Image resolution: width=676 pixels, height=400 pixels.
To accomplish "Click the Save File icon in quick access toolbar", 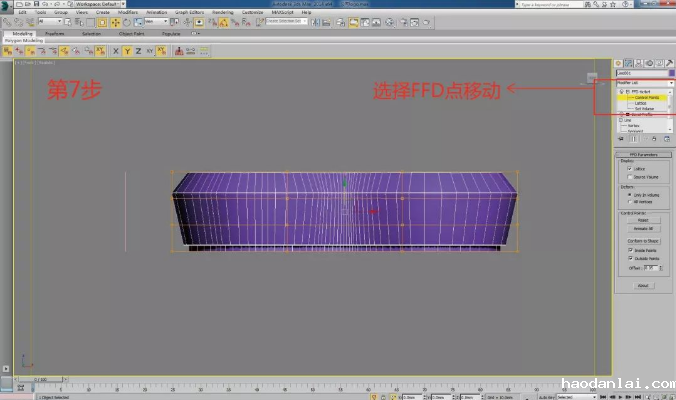I will tap(37, 4).
